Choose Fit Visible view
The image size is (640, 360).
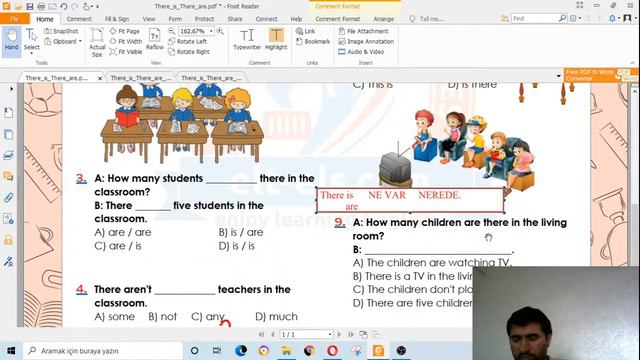click(126, 52)
